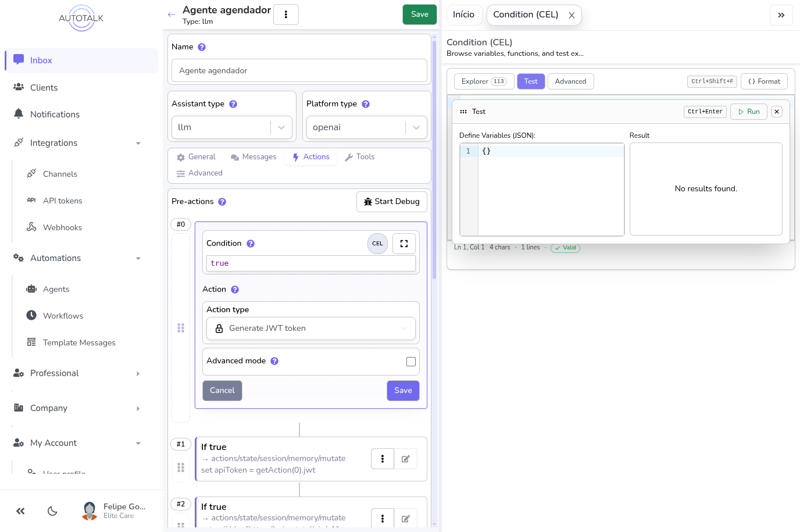The height and width of the screenshot is (532, 800).
Task: Click the Start Debug bug icon
Action: click(x=368, y=201)
